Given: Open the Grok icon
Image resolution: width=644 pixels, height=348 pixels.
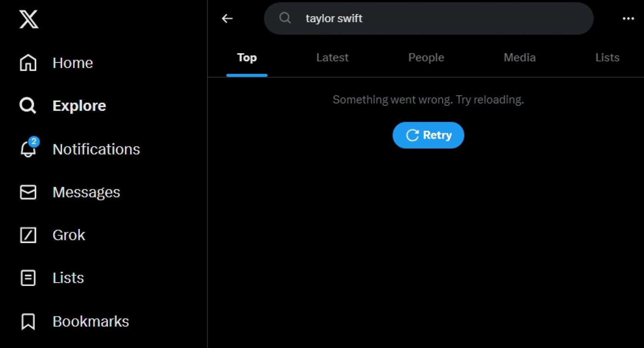Looking at the screenshot, I should click(28, 235).
